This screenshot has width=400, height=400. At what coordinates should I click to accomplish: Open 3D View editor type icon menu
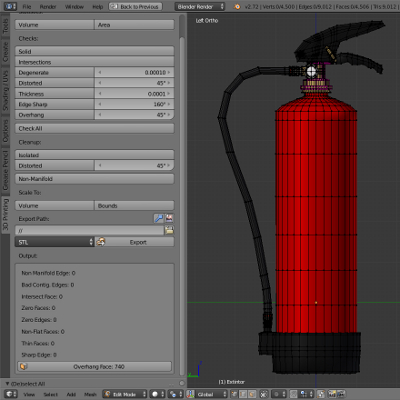(10, 394)
